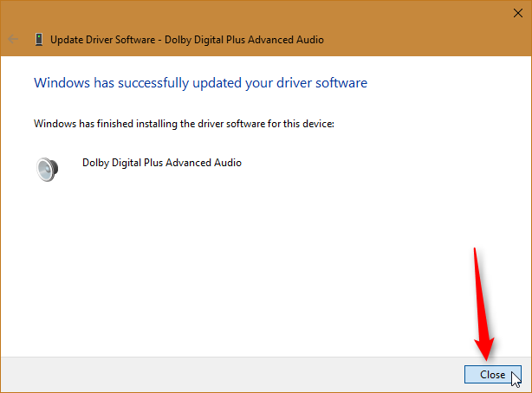Click the device icon beside Update Driver Software
Image resolution: width=532 pixels, height=393 pixels.
click(x=39, y=40)
